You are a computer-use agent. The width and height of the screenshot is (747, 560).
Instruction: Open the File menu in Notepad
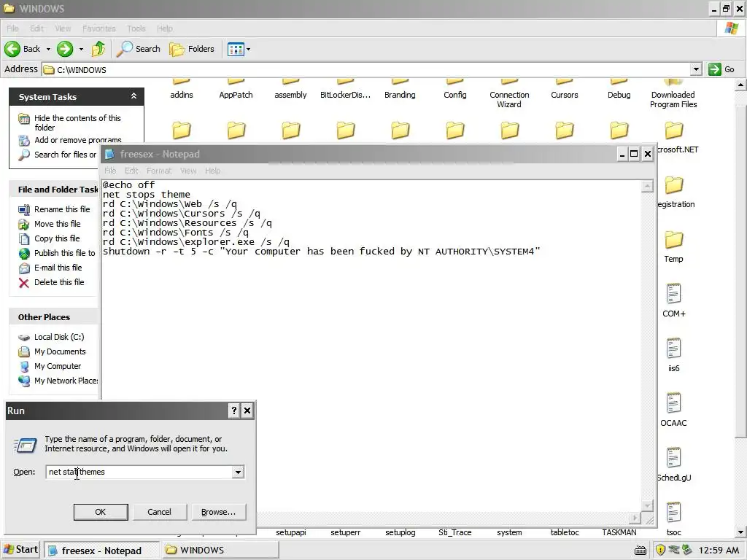click(x=110, y=171)
